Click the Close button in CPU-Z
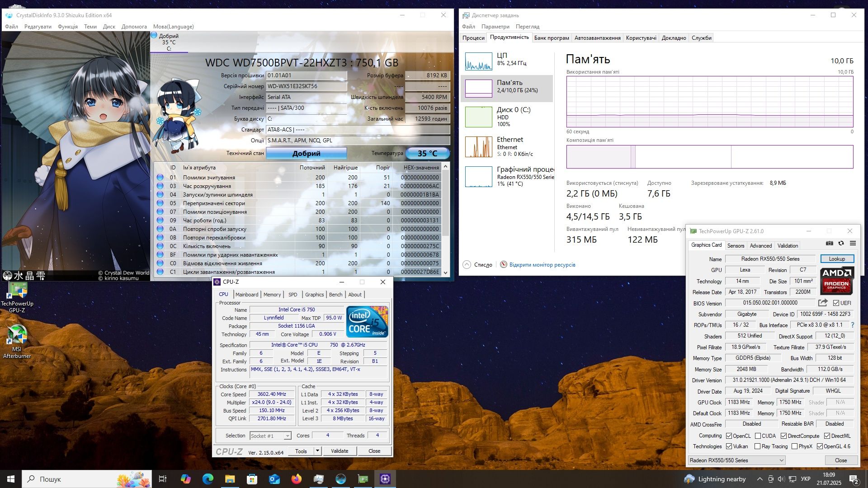The height and width of the screenshot is (488, 868). tap(374, 450)
